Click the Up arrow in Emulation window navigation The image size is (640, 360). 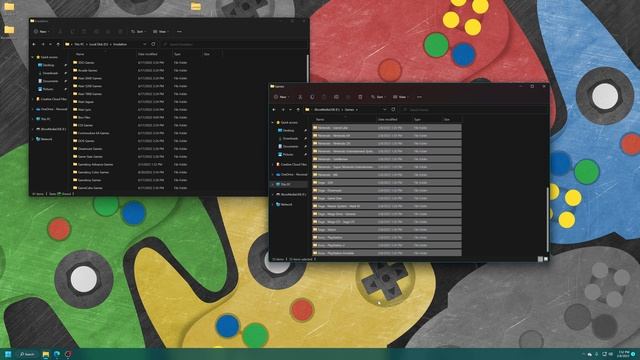58,44
